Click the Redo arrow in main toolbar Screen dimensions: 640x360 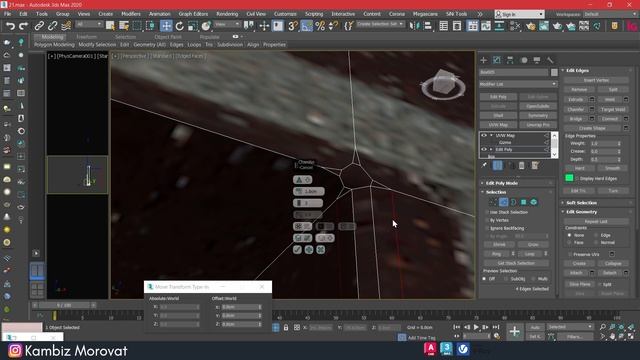[x=24, y=26]
